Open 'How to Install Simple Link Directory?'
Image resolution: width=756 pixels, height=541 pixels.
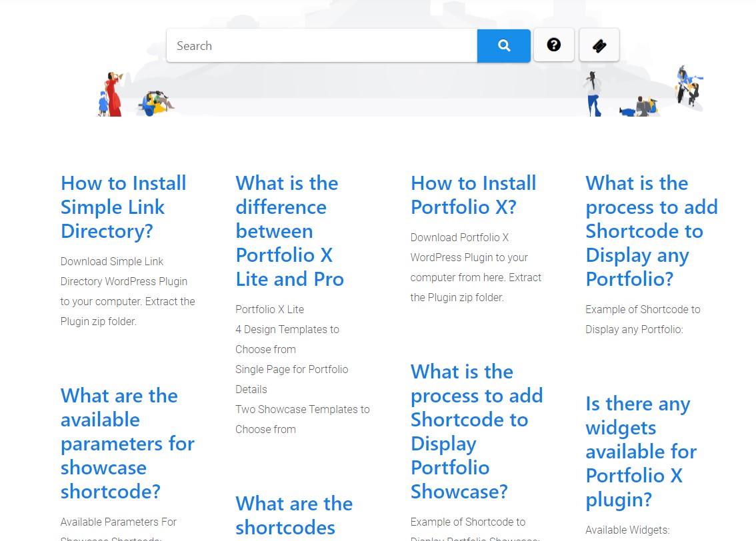pyautogui.click(x=123, y=207)
